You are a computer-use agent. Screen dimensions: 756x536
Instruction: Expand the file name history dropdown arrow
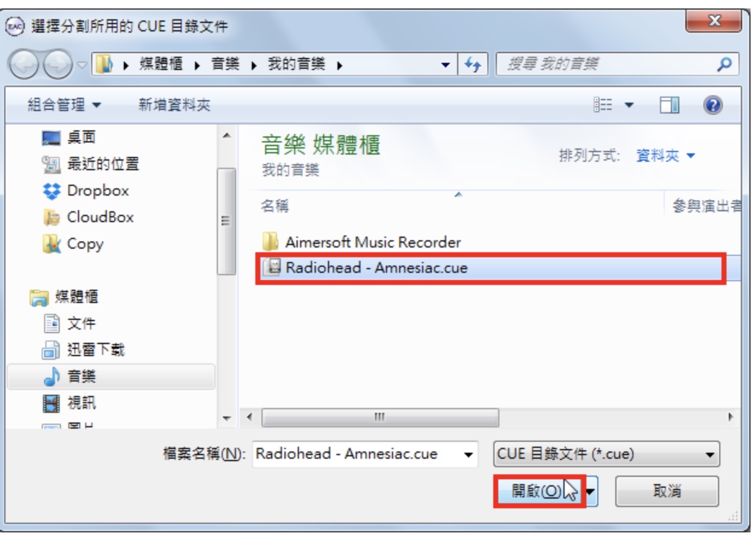pos(468,455)
